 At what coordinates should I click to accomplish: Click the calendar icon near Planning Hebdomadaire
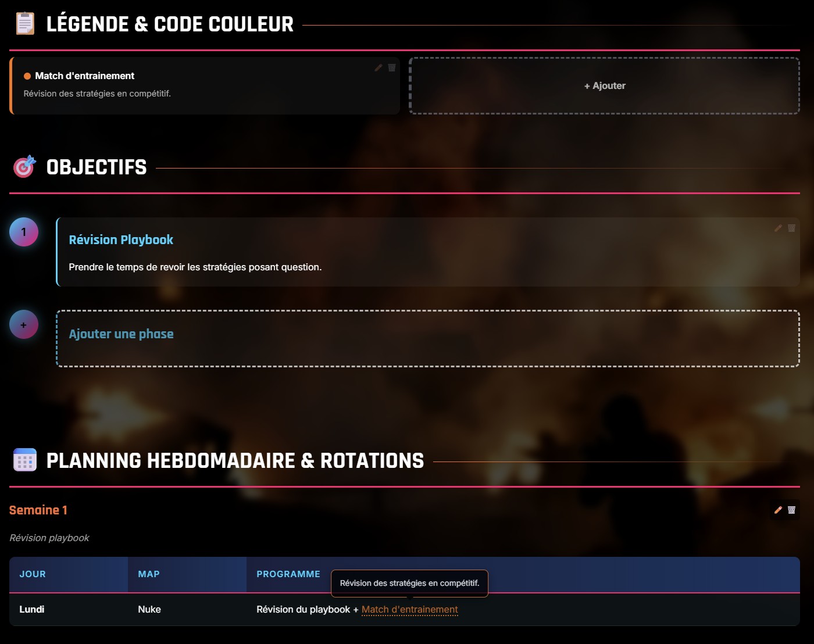24,460
